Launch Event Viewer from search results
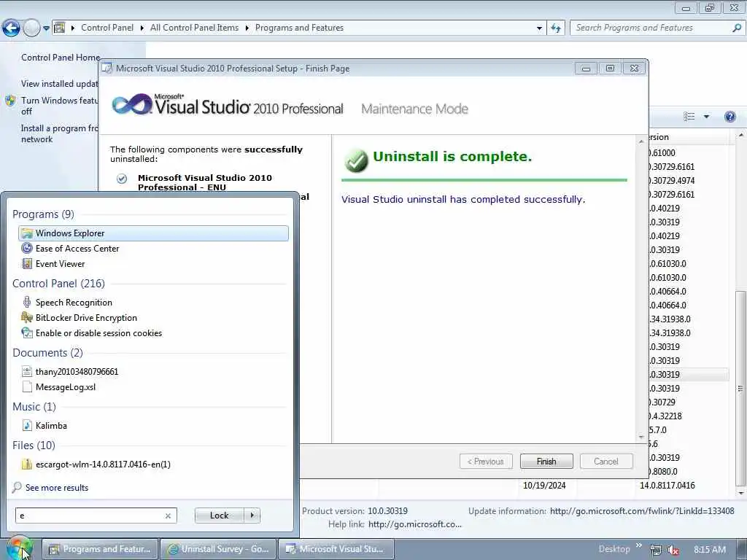Image resolution: width=747 pixels, height=560 pixels. point(60,264)
